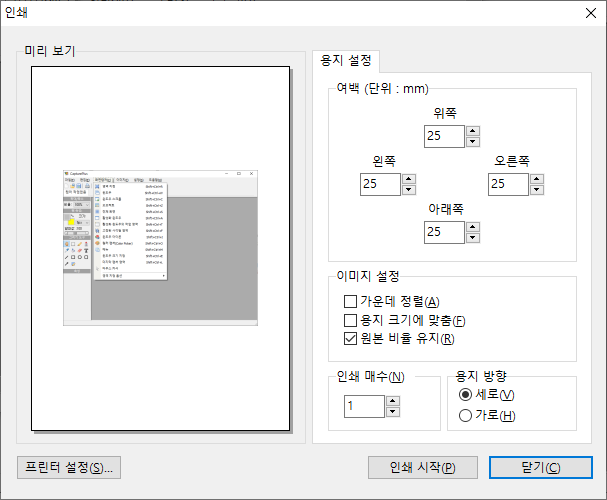This screenshot has height=500, width=607.
Task: Open 프린터 설정 printer settings
Action: pos(69,468)
